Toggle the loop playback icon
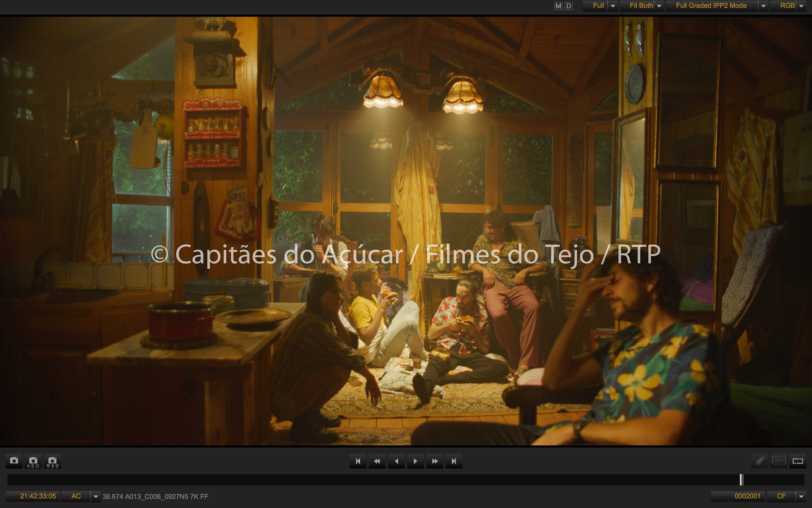 798,461
